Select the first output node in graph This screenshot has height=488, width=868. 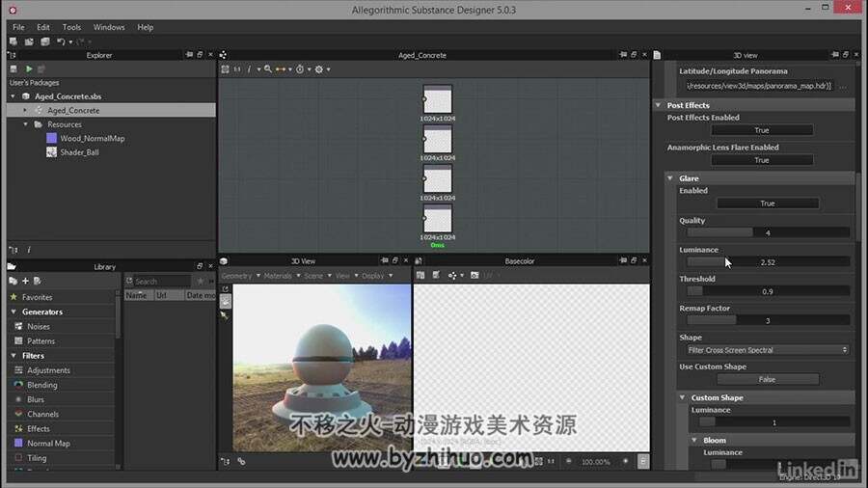coord(437,99)
